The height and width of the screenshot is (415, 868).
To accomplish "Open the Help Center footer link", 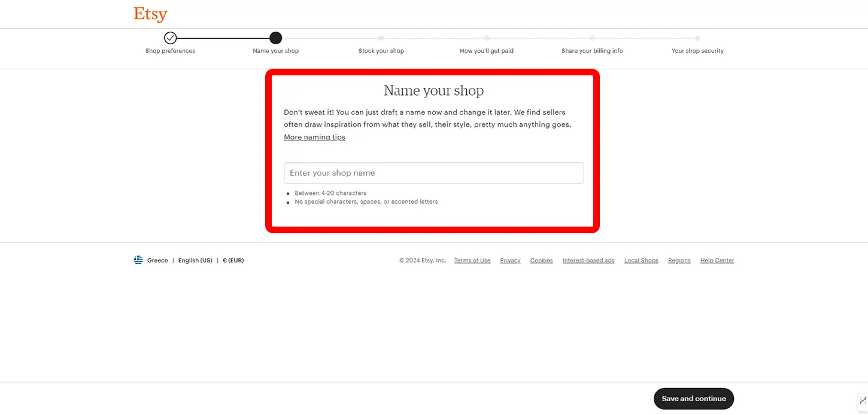I will coord(717,261).
